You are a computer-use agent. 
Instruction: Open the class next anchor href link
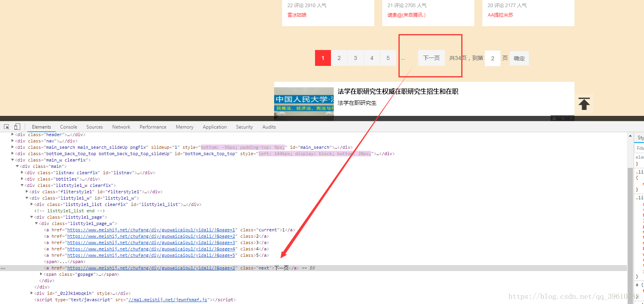(x=151, y=268)
